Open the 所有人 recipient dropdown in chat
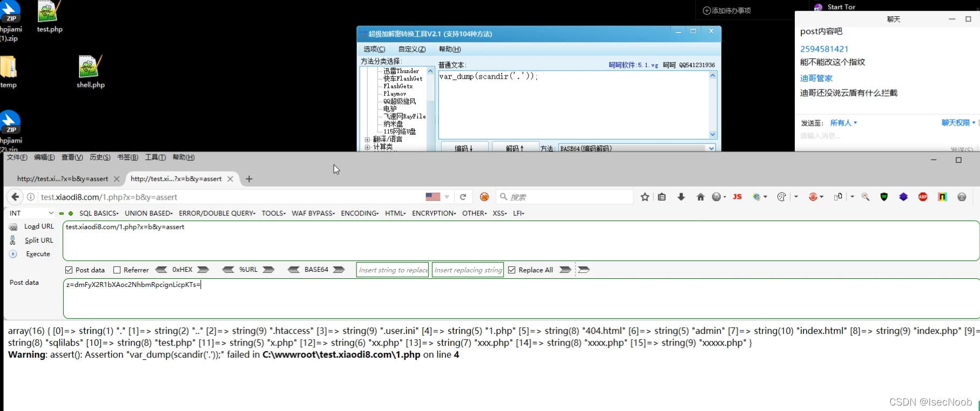 coord(843,123)
